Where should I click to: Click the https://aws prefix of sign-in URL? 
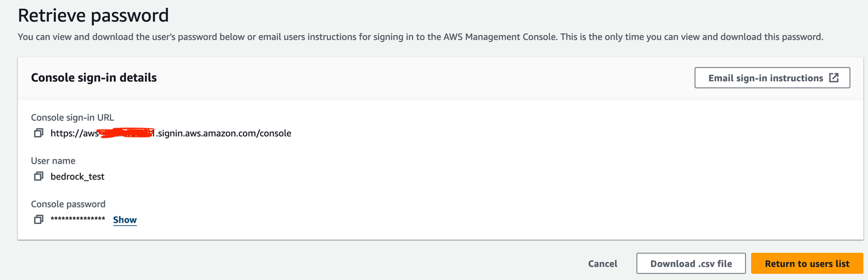click(x=74, y=133)
